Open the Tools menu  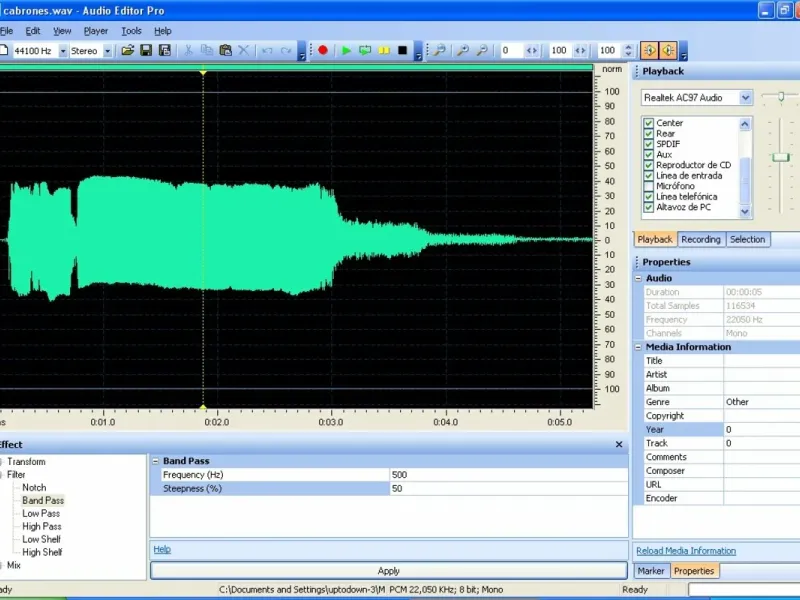(131, 31)
